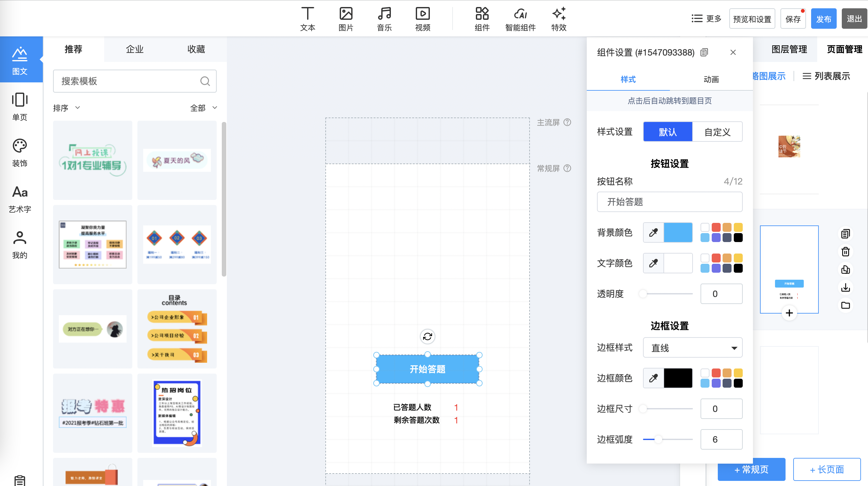Click the 退出 exit button

[x=854, y=19]
